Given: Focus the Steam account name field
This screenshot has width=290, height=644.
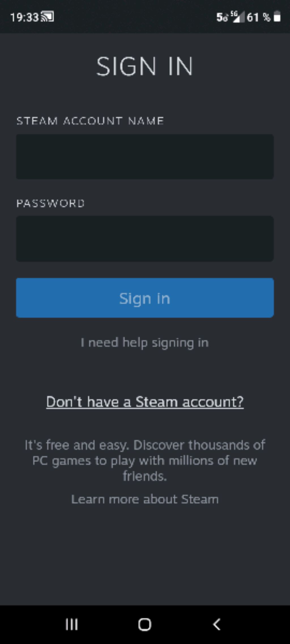Looking at the screenshot, I should click(x=145, y=157).
